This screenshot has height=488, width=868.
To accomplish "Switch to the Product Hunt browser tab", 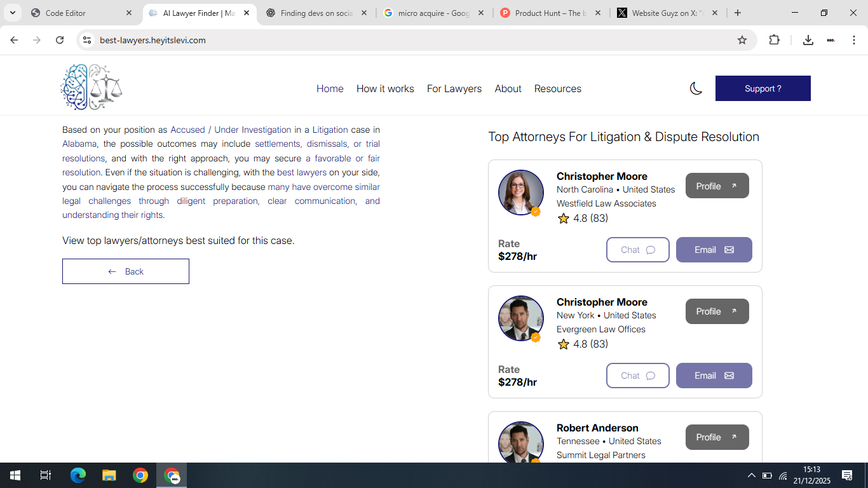I will coord(546,12).
